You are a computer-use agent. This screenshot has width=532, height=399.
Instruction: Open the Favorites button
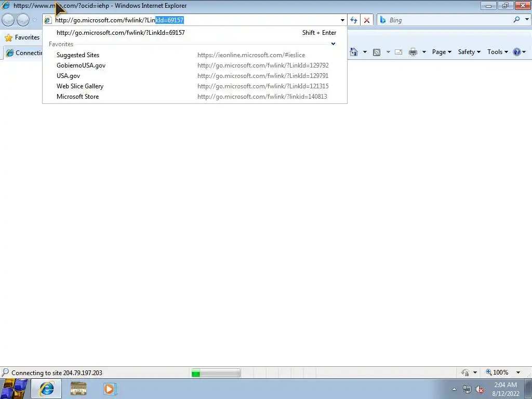[22, 37]
